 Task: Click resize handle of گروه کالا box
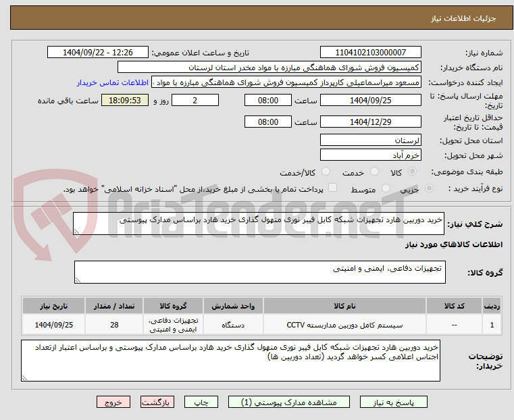pyautogui.click(x=78, y=280)
